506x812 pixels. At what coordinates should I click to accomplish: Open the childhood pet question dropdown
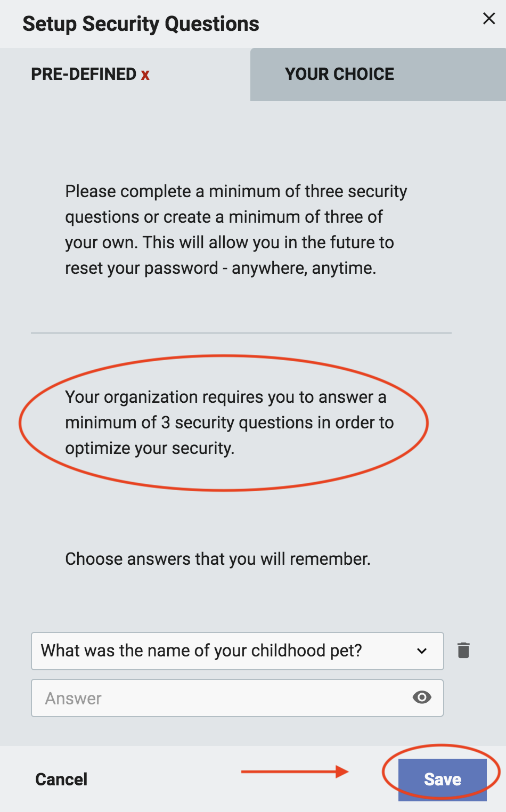coord(238,651)
